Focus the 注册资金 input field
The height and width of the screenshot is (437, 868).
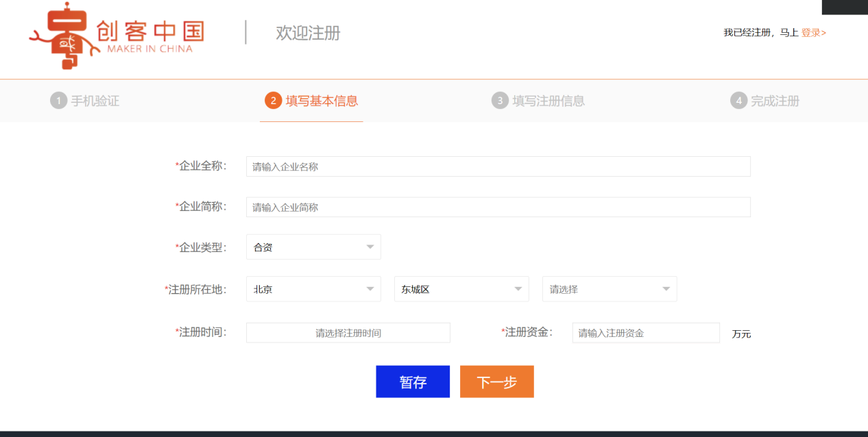click(x=646, y=333)
